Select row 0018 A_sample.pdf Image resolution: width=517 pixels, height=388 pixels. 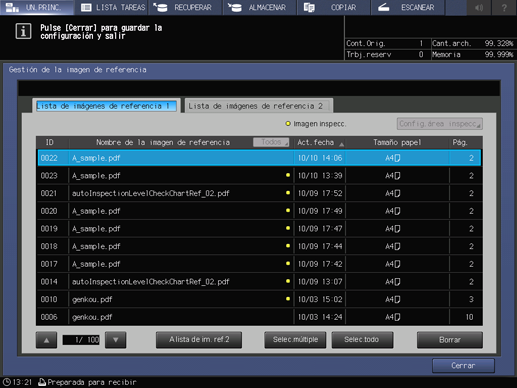[x=259, y=246]
